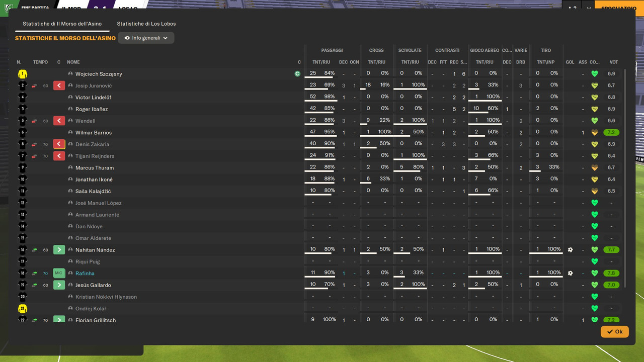Viewport: 644px width, 362px height.
Task: Select Statistiche di Il Morso dell'Asino tab
Action: click(x=62, y=24)
